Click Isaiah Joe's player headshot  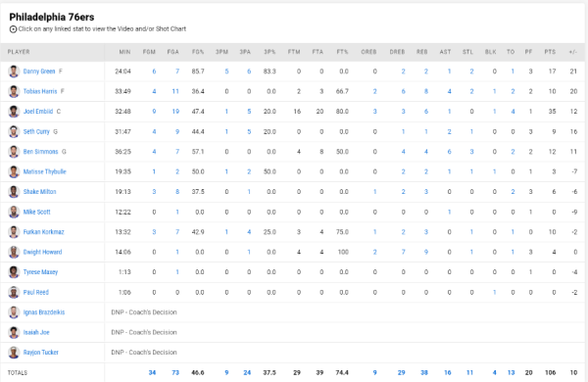(14, 332)
